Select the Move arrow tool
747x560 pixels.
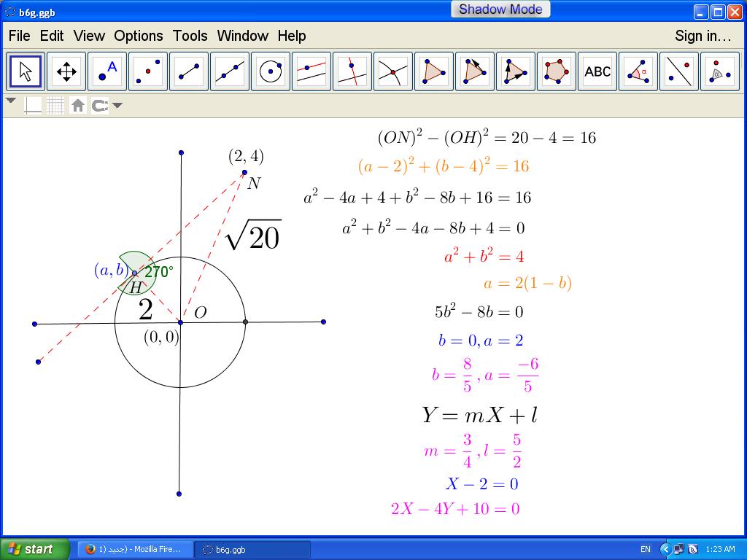(26, 71)
